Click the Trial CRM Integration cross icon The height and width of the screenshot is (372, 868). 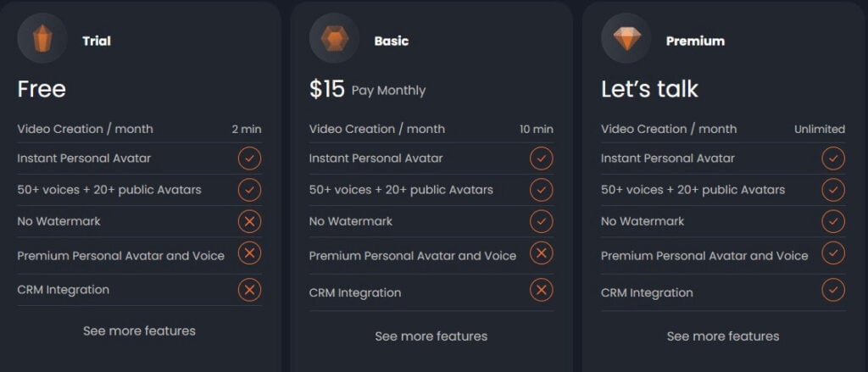(x=250, y=290)
